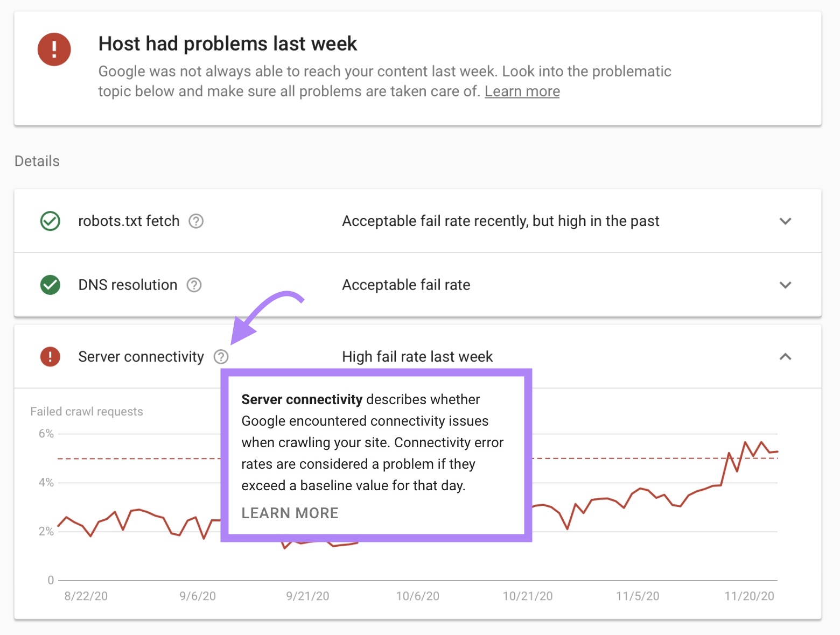
Task: Click the red error icon beside Server connectivity
Action: [x=50, y=357]
